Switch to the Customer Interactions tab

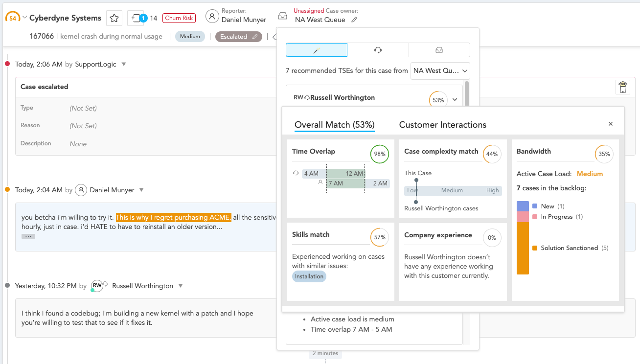(x=442, y=125)
